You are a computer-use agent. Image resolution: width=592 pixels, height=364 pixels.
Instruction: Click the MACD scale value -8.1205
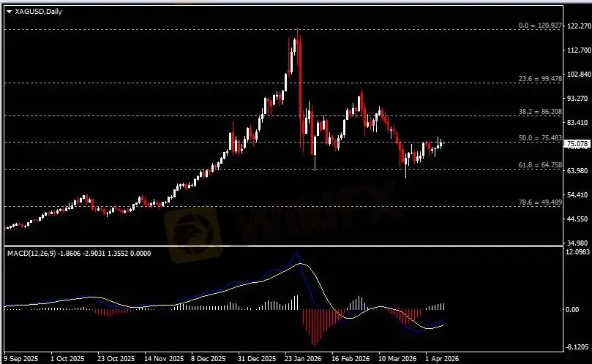point(577,346)
